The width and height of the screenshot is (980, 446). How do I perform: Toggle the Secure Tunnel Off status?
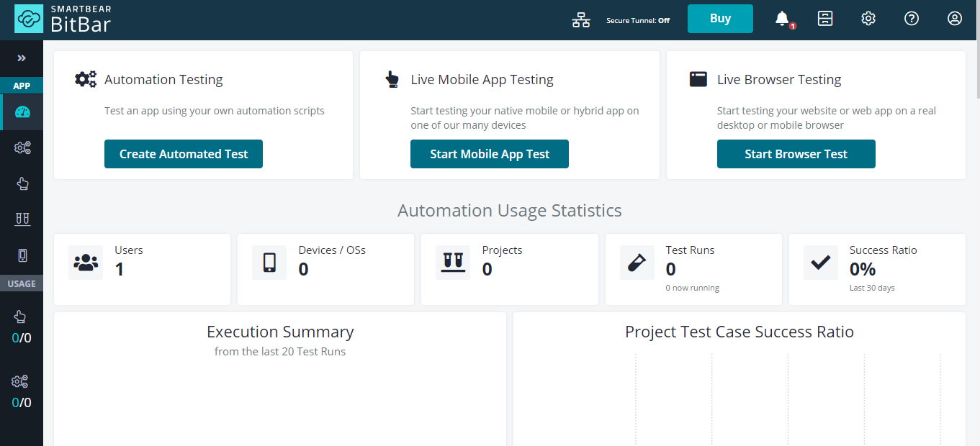coord(638,20)
